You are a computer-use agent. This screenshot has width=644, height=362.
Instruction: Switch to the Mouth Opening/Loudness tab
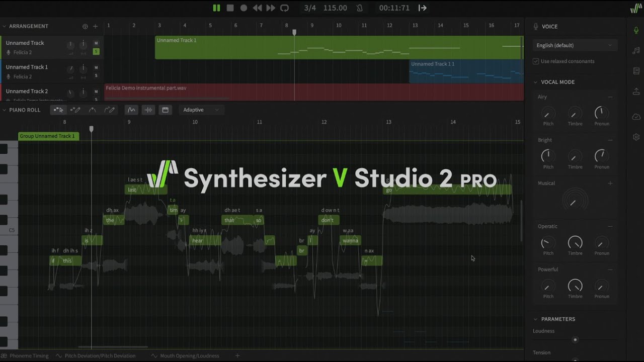(x=189, y=355)
